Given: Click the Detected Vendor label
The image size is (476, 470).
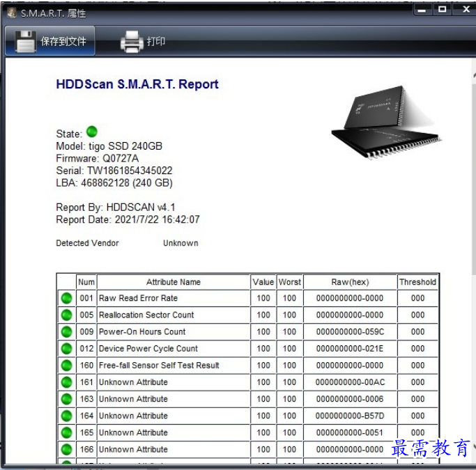Looking at the screenshot, I should pos(87,243).
